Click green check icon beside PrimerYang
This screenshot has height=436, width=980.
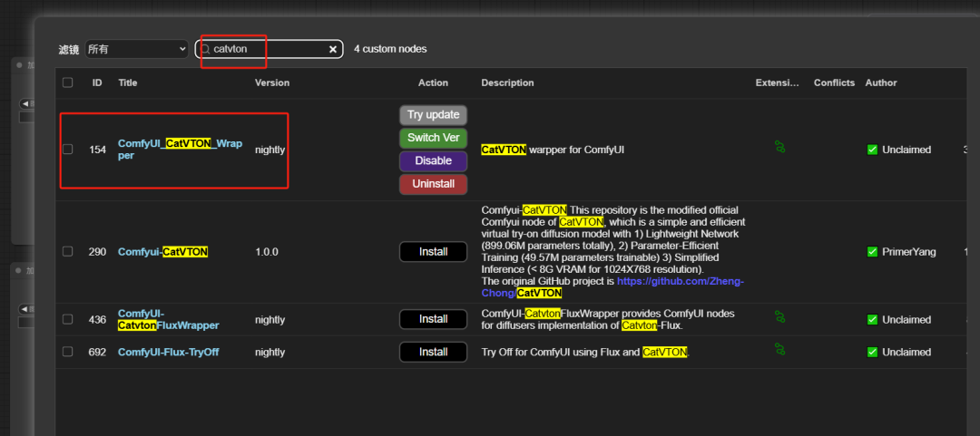click(873, 252)
